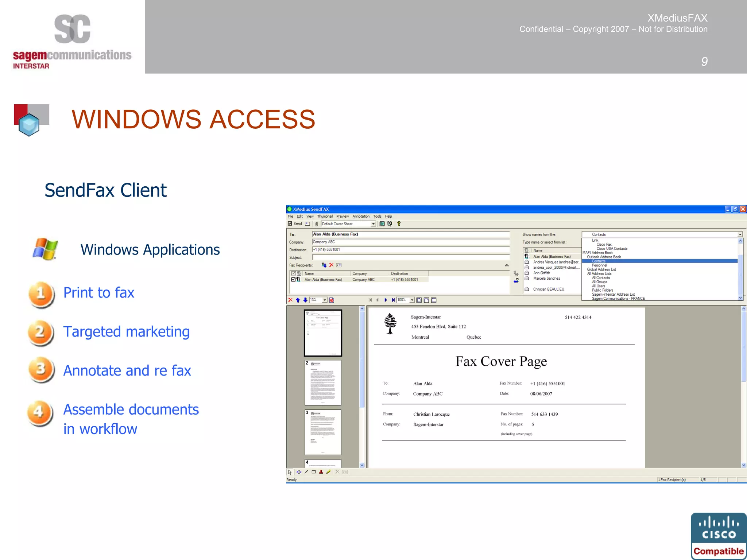Image resolution: width=747 pixels, height=560 pixels.
Task: Click the red circle icon in thumbnail toolbar
Action: tap(332, 300)
